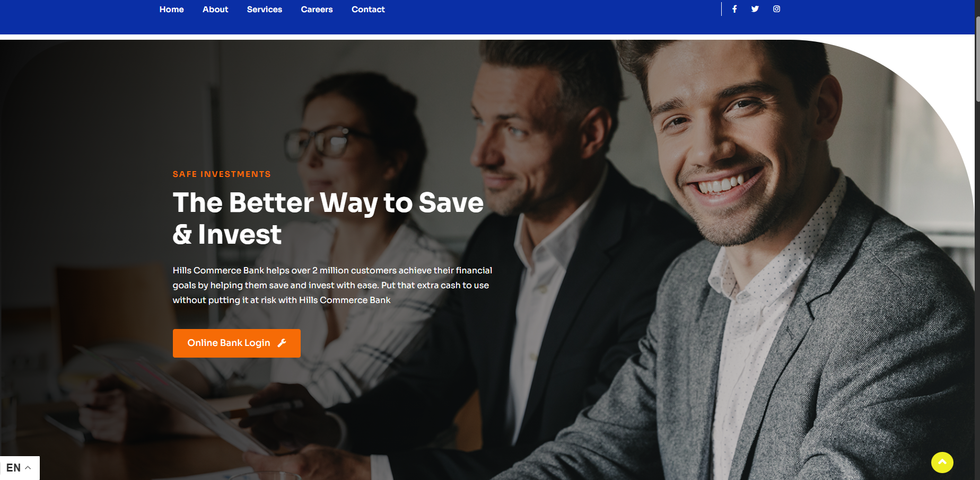This screenshot has height=480, width=980.
Task: Open the Facebook social icon
Action: point(734,9)
